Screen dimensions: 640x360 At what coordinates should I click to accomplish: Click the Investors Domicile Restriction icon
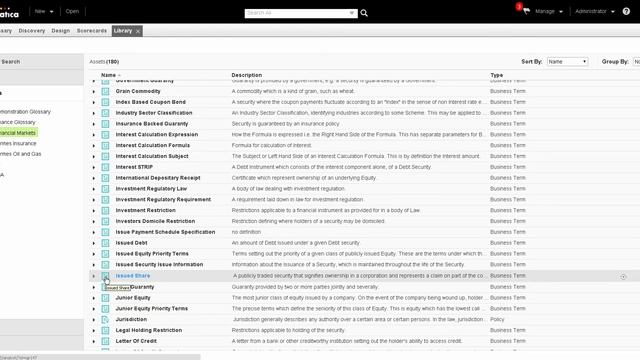[x=105, y=221]
